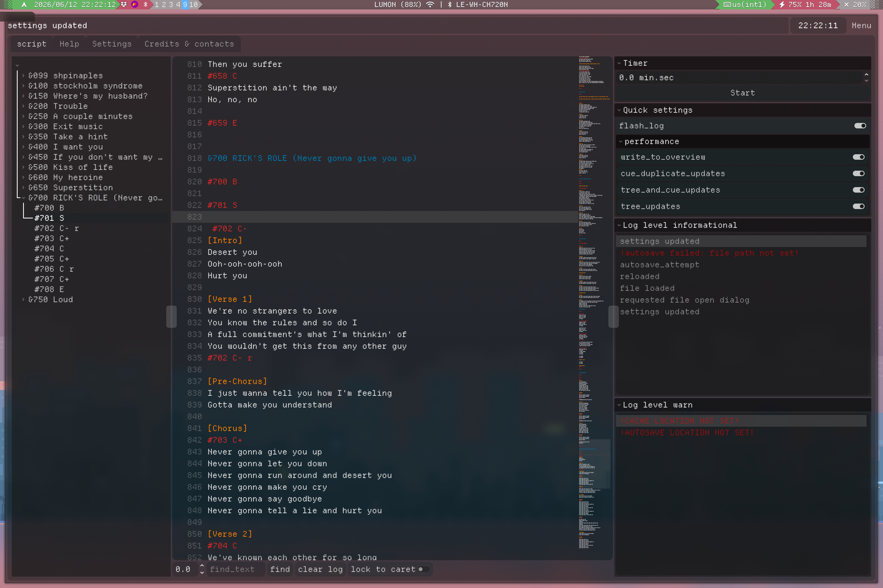883x588 pixels.
Task: Click the 'requested file open dialog' log entry
Action: click(684, 300)
